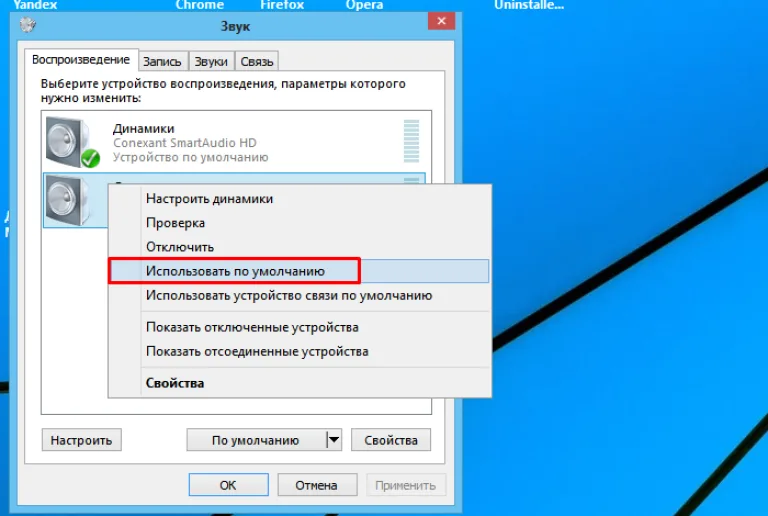Image resolution: width=768 pixels, height=516 pixels.
Task: Click the Uninstalle... desktop shortcut label
Action: pos(529,4)
